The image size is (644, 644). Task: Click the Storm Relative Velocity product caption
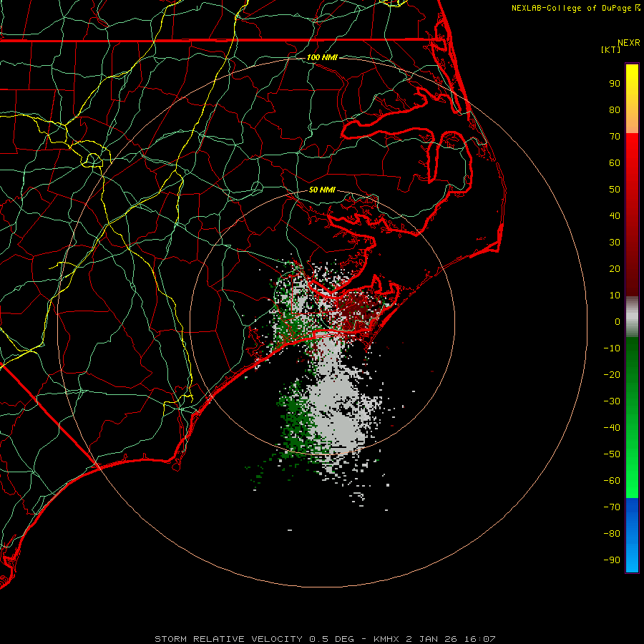[x=325, y=639]
